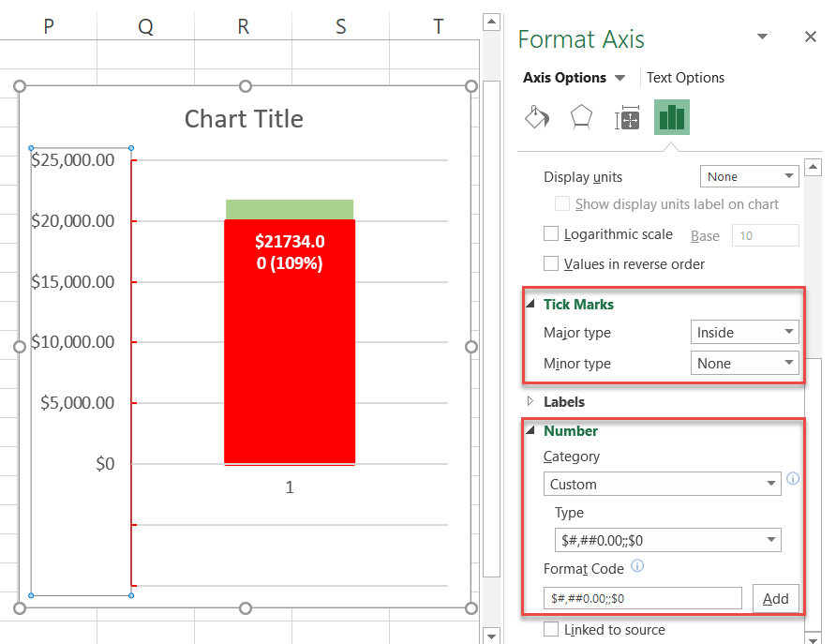The height and width of the screenshot is (644, 836).
Task: Open the Effects pentagon icon tab
Action: 582,118
